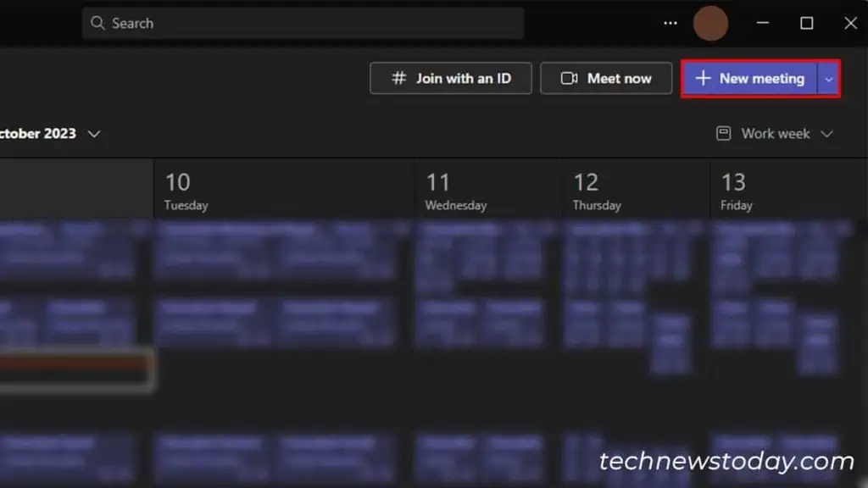
Task: Click the search magnifier icon
Action: click(97, 23)
